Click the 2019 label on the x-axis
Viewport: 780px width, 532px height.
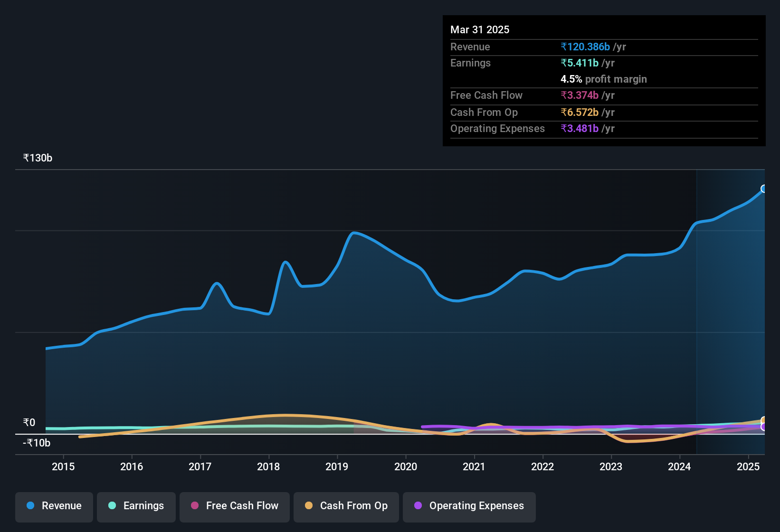point(337,467)
